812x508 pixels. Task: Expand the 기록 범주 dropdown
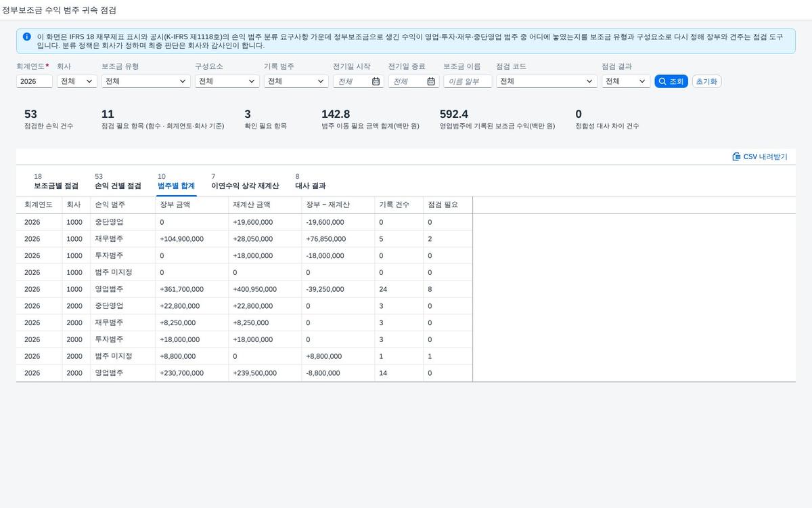pos(296,81)
